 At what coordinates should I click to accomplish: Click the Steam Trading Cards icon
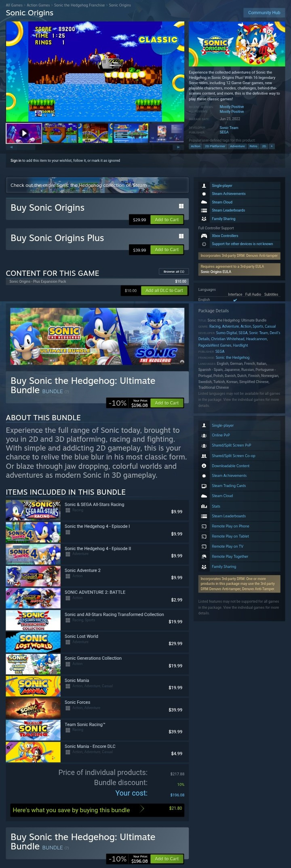point(204,486)
